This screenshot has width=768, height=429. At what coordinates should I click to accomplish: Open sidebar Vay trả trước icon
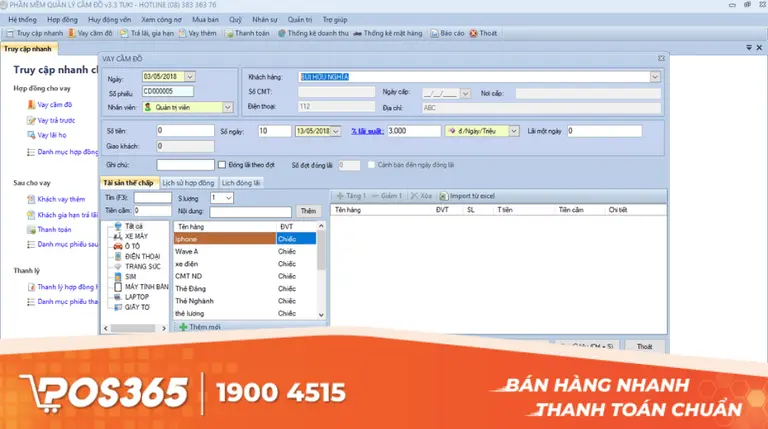coord(31,120)
